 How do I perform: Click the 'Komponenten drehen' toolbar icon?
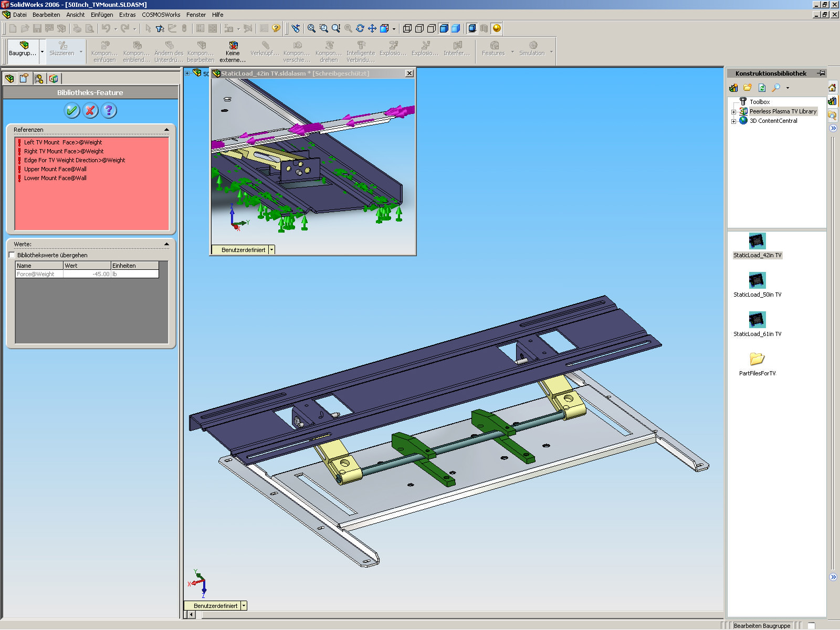point(328,49)
